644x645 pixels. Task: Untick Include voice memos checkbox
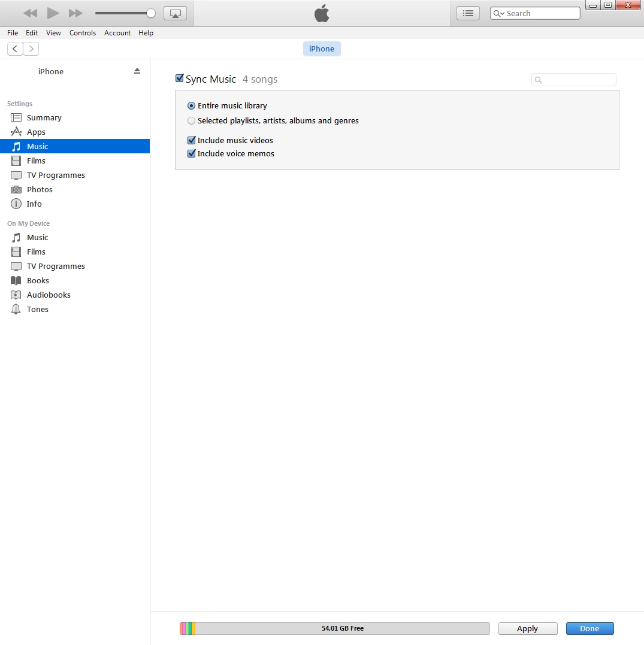(192, 154)
